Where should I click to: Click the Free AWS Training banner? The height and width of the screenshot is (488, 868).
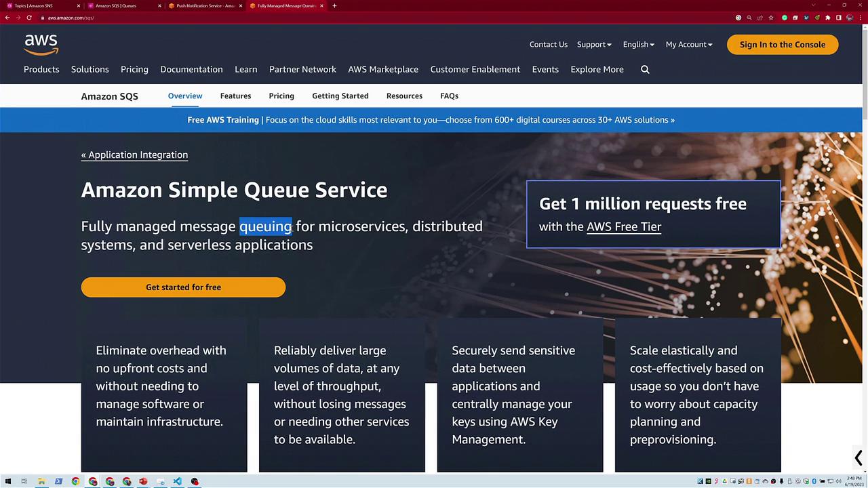[431, 120]
